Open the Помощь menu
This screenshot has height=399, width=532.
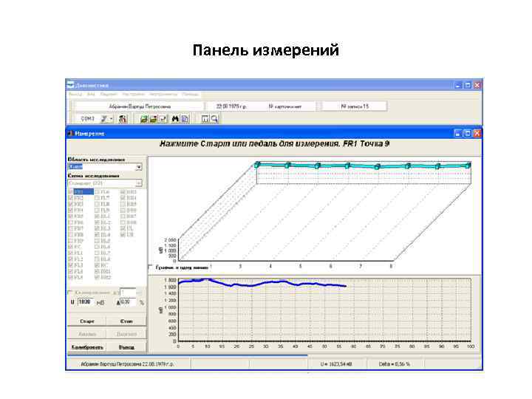tap(190, 94)
